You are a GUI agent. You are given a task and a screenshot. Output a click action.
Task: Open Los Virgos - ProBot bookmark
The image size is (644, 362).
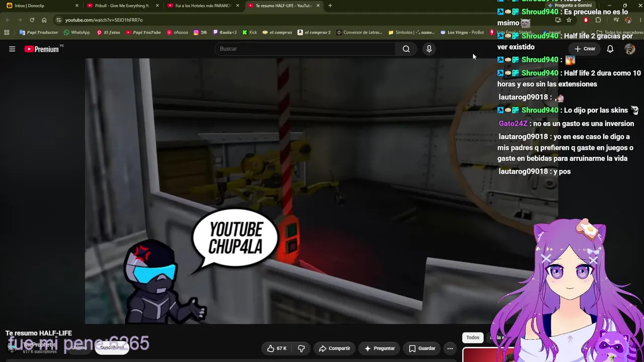(462, 32)
